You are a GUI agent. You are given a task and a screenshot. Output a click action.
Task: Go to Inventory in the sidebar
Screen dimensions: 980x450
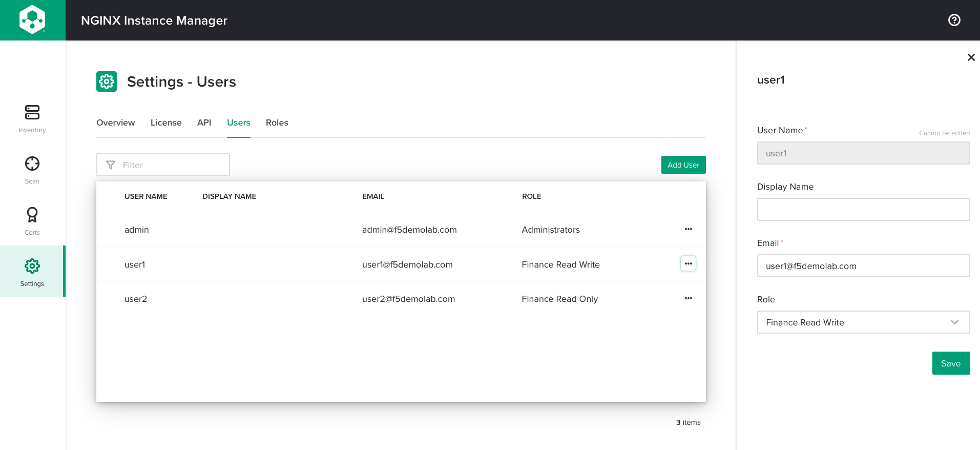coord(32,119)
